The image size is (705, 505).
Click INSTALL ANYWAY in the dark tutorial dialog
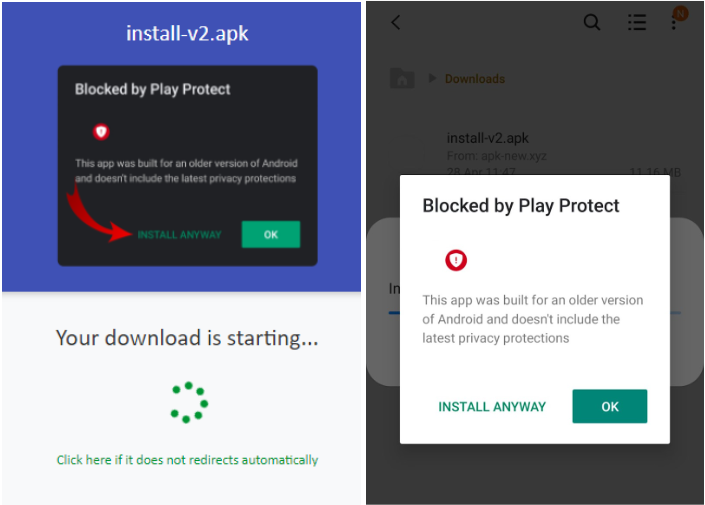point(179,235)
